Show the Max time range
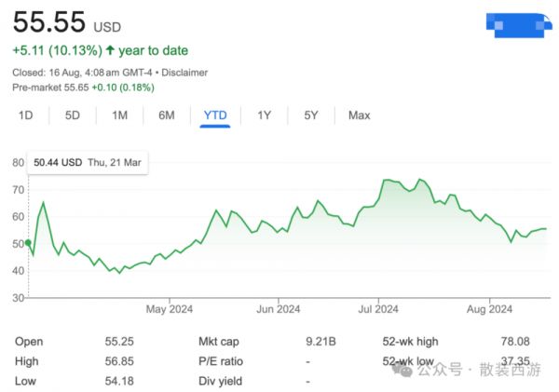Image resolution: width=559 pixels, height=392 pixels. [x=359, y=115]
